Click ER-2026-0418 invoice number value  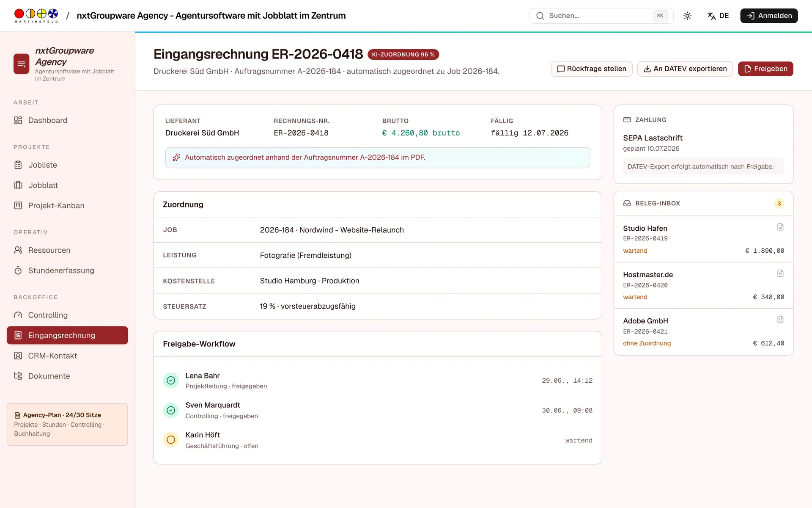tap(301, 133)
